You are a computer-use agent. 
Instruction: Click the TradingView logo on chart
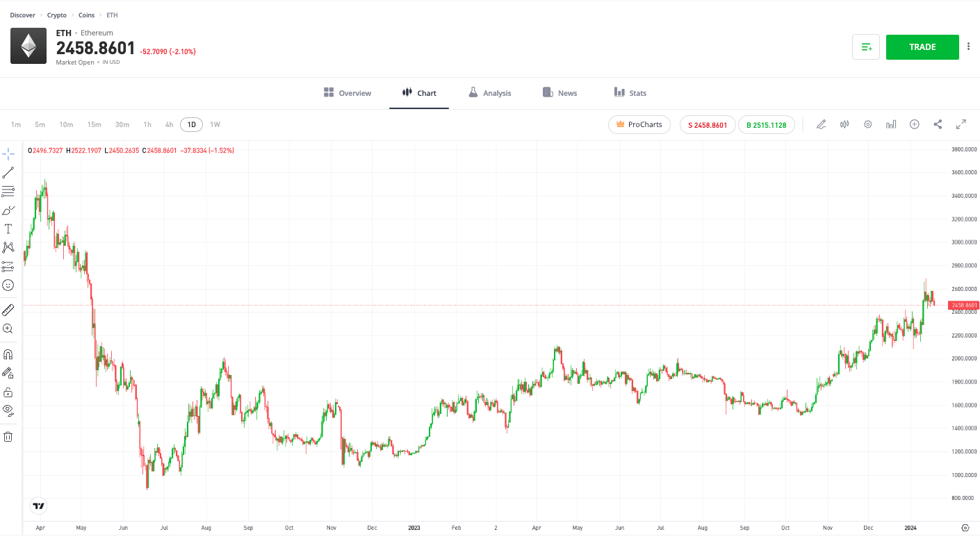[39, 506]
